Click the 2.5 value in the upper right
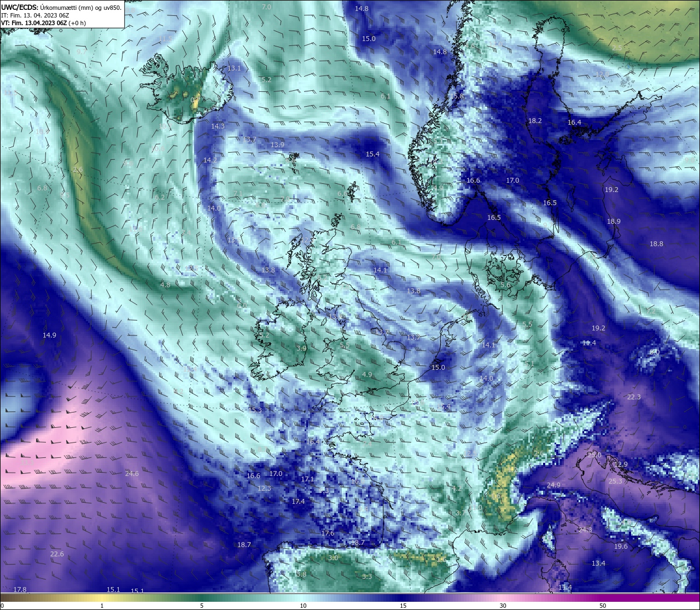This screenshot has width=700, height=610. [617, 48]
